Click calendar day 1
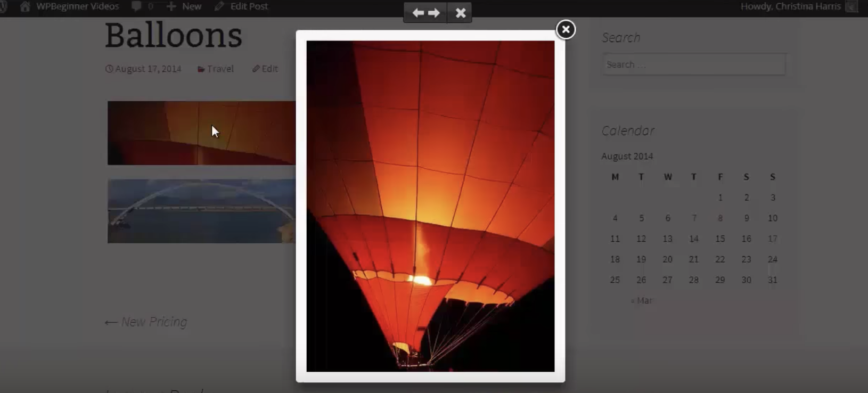 [x=720, y=198]
